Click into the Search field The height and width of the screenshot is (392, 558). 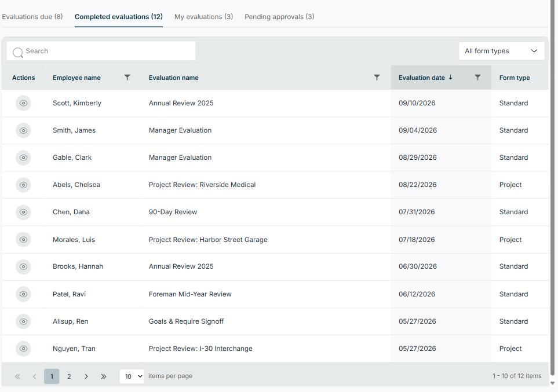click(101, 51)
